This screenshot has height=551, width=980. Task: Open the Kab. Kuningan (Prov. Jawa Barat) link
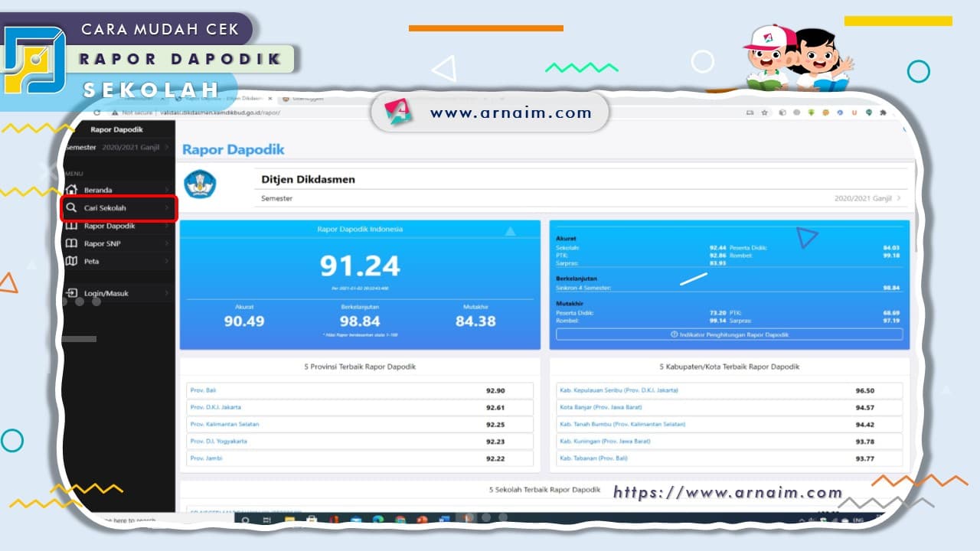click(x=605, y=441)
